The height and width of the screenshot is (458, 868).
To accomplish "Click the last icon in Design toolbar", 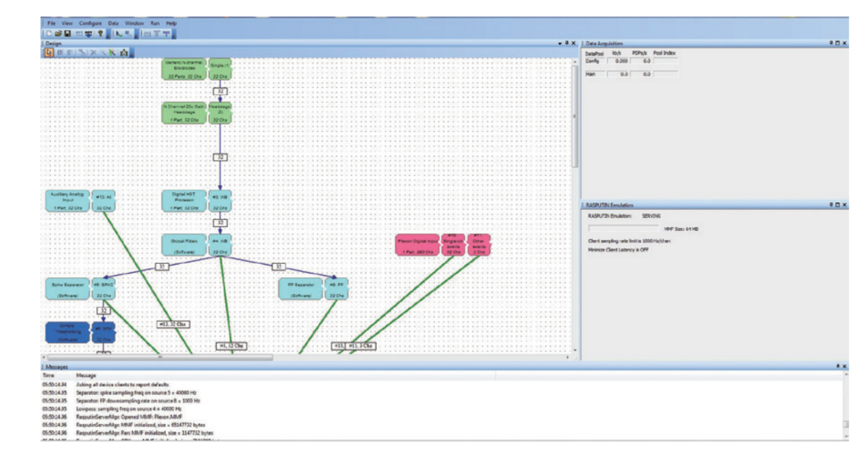I will 124,52.
